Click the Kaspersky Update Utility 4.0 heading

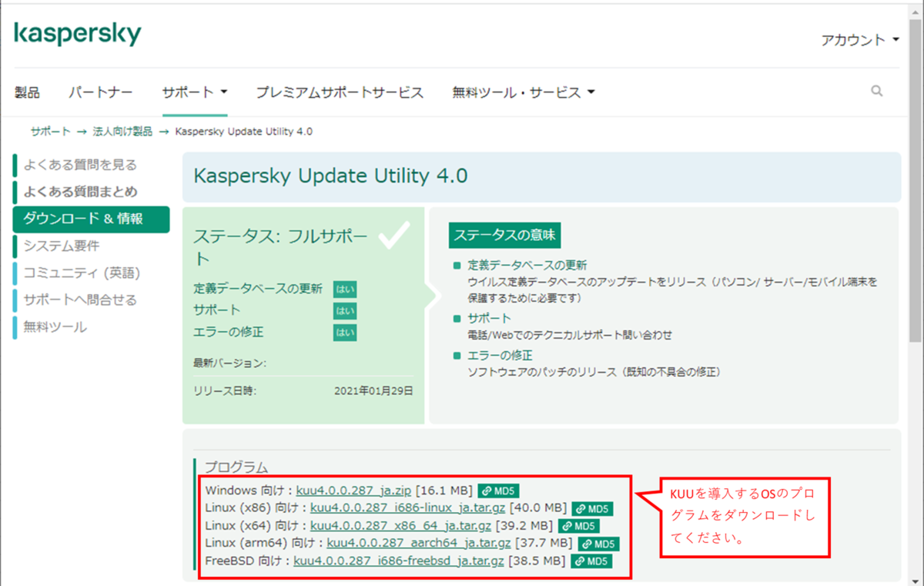point(330,176)
